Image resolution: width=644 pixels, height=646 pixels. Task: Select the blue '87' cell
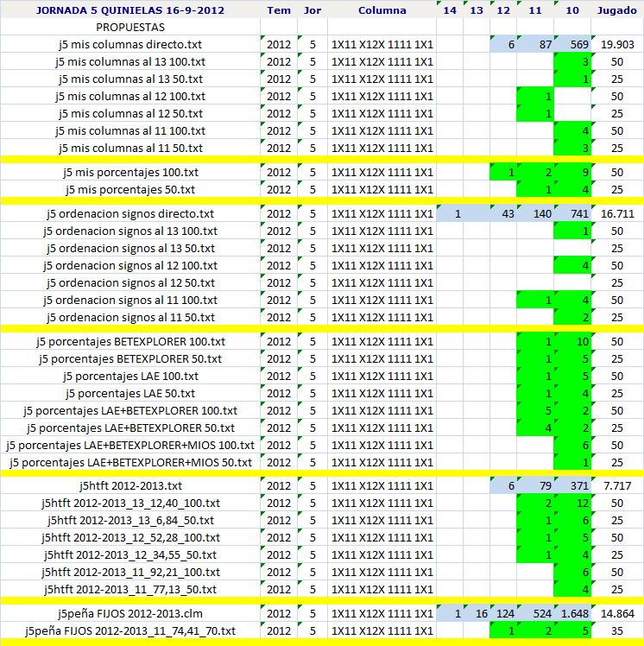tap(535, 45)
